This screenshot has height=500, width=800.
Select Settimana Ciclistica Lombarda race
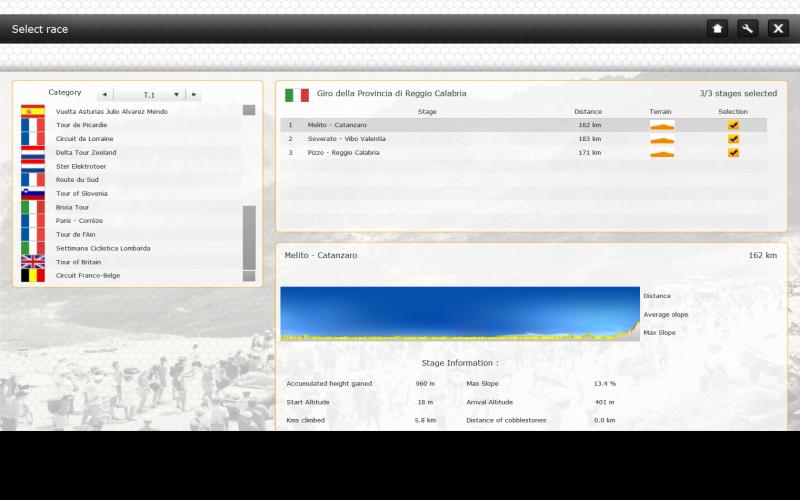pyautogui.click(x=101, y=248)
